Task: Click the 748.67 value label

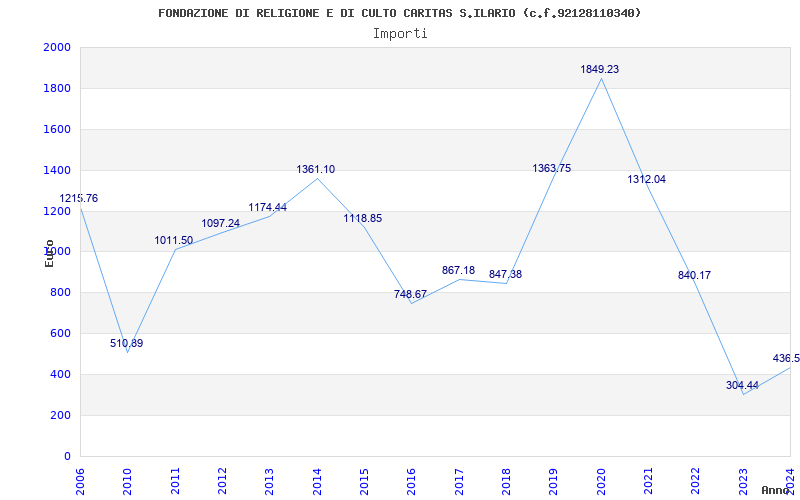Action: pyautogui.click(x=410, y=294)
